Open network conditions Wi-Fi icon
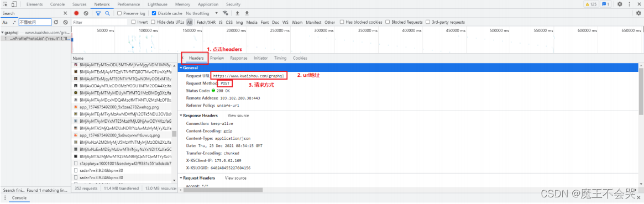The width and height of the screenshot is (644, 204). coord(225,13)
